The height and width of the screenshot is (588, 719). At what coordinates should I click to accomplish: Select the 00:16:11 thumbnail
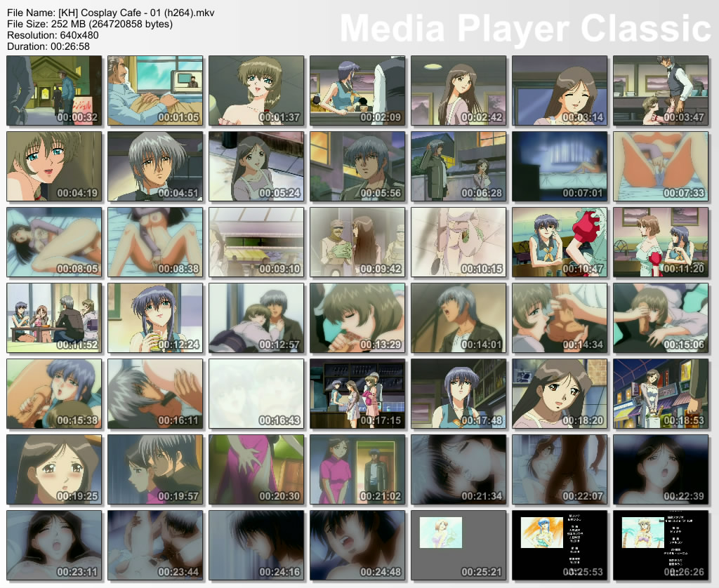[x=155, y=394]
